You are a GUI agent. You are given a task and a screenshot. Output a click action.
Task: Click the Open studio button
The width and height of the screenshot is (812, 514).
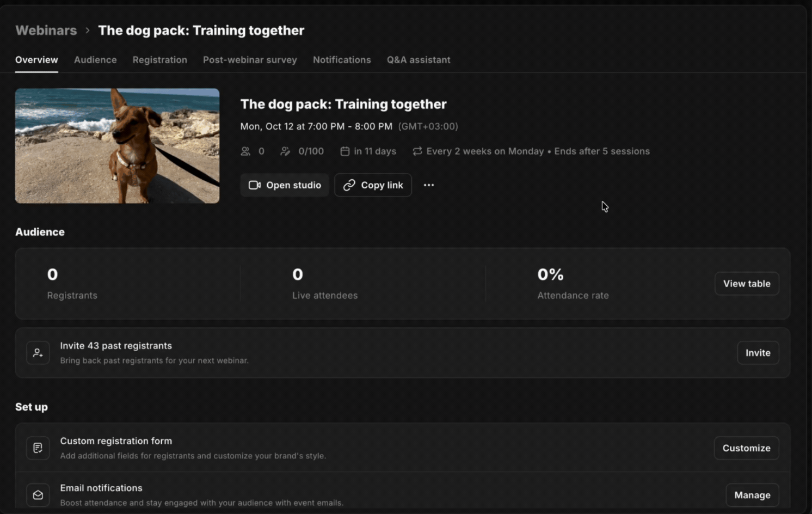click(x=285, y=185)
